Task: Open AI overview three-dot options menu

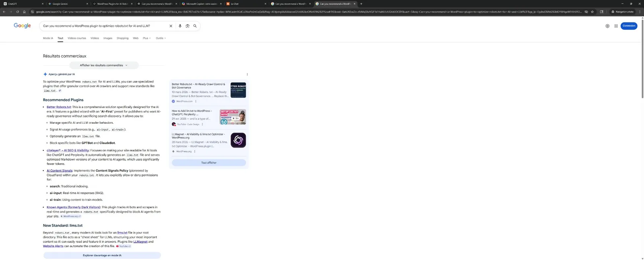Action: 247,74
